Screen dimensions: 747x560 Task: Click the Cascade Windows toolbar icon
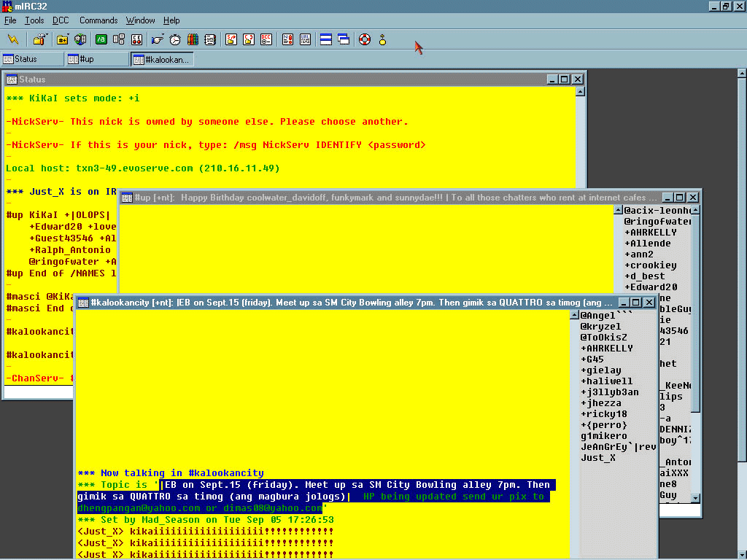point(344,39)
